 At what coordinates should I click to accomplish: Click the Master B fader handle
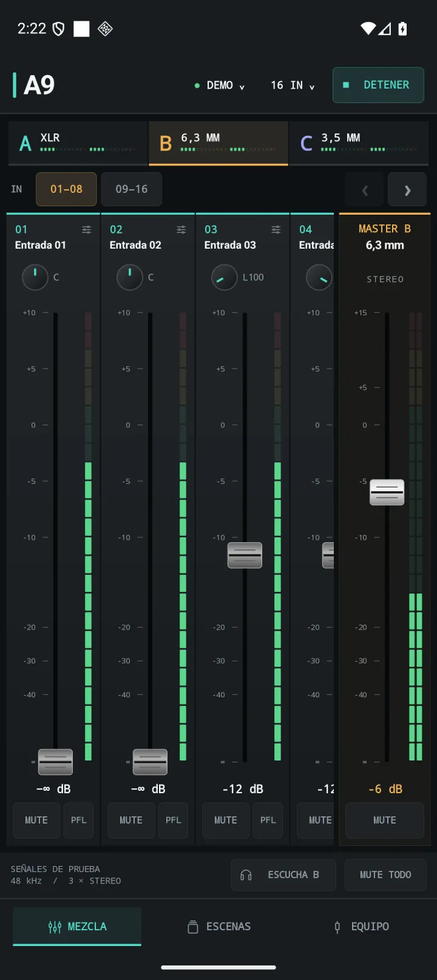(x=387, y=492)
